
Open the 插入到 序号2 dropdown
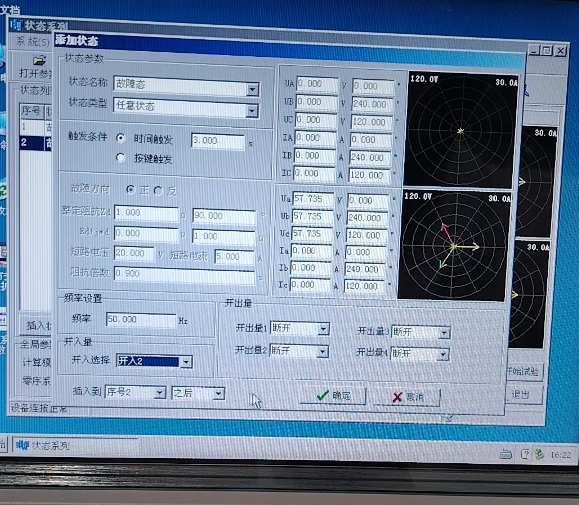160,393
